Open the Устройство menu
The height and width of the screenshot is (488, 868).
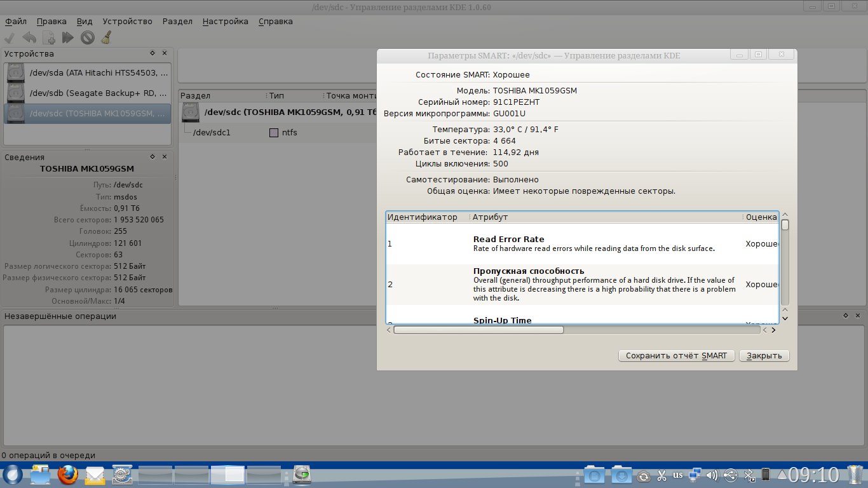click(127, 21)
